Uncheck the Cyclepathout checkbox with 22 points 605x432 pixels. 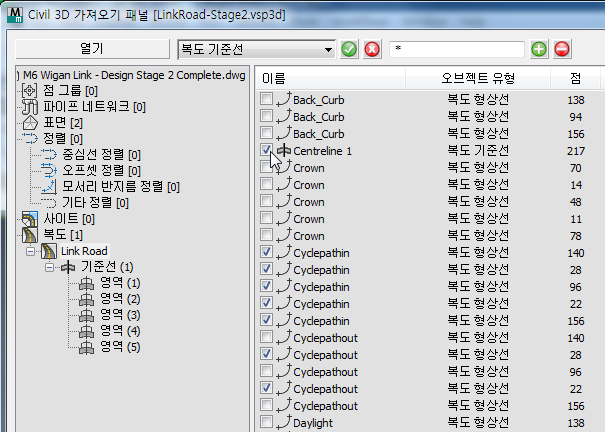[x=266, y=387]
